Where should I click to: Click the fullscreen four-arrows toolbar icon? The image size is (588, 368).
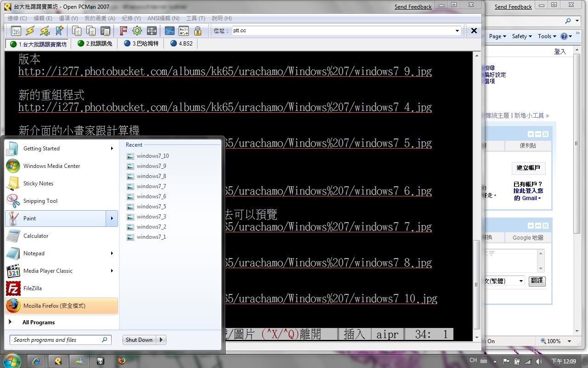click(x=152, y=31)
